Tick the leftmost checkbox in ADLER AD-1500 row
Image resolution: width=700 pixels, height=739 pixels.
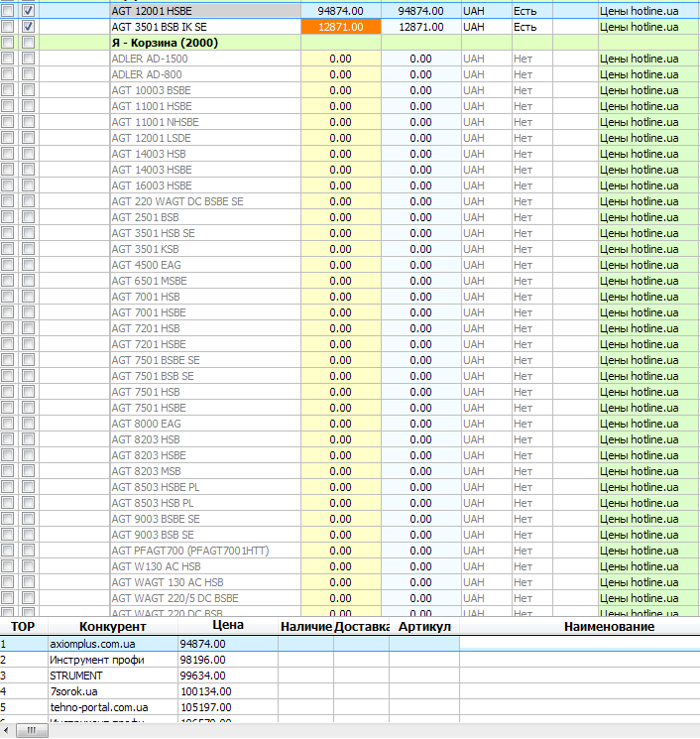[x=8, y=59]
